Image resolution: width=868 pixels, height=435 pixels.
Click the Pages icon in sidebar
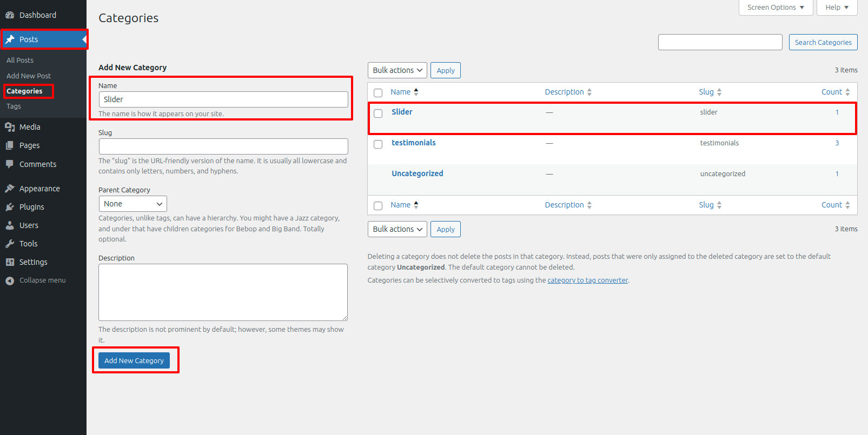pos(10,145)
